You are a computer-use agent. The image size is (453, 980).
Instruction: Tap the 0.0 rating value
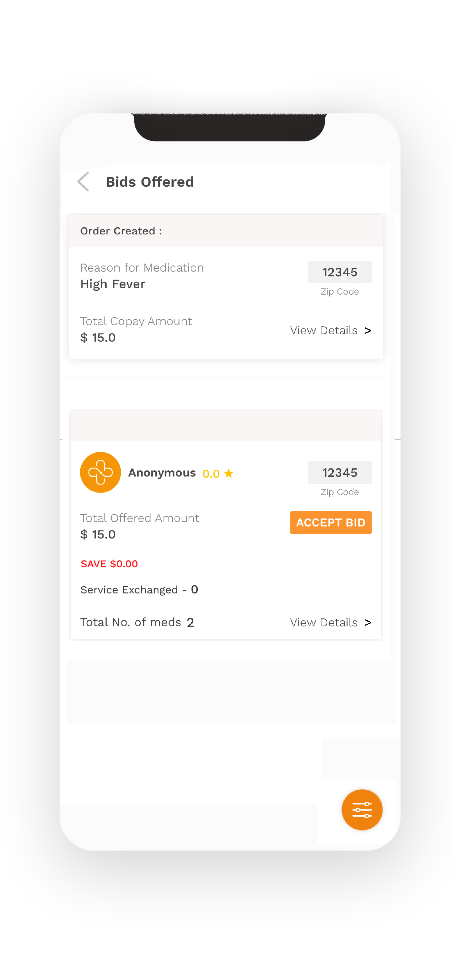coord(211,474)
